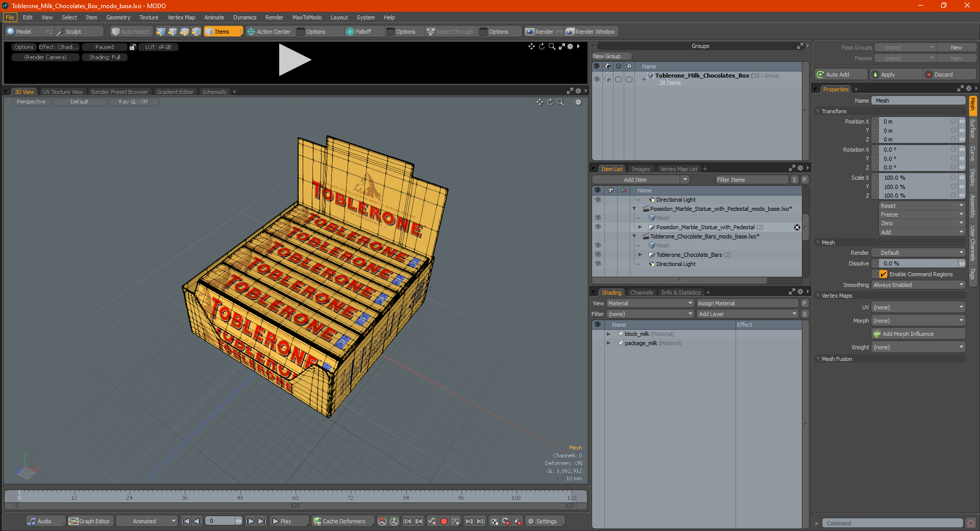Click current frame field slider
The width and height of the screenshot is (980, 531).
pyautogui.click(x=224, y=521)
